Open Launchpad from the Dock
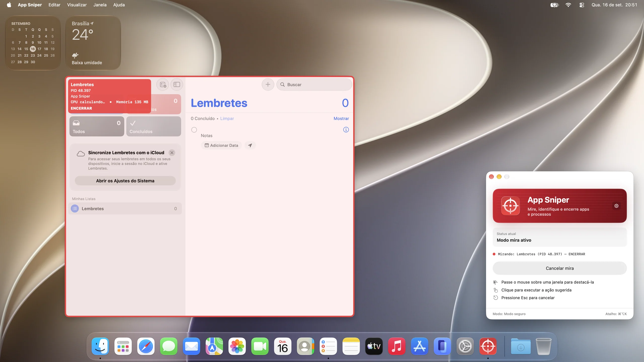 tap(123, 346)
